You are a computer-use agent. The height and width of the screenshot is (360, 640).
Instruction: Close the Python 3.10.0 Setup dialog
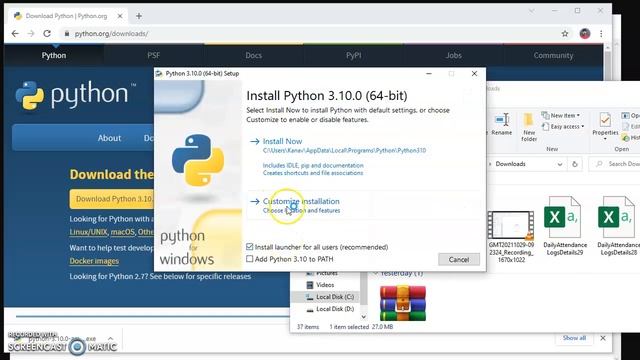(x=474, y=73)
